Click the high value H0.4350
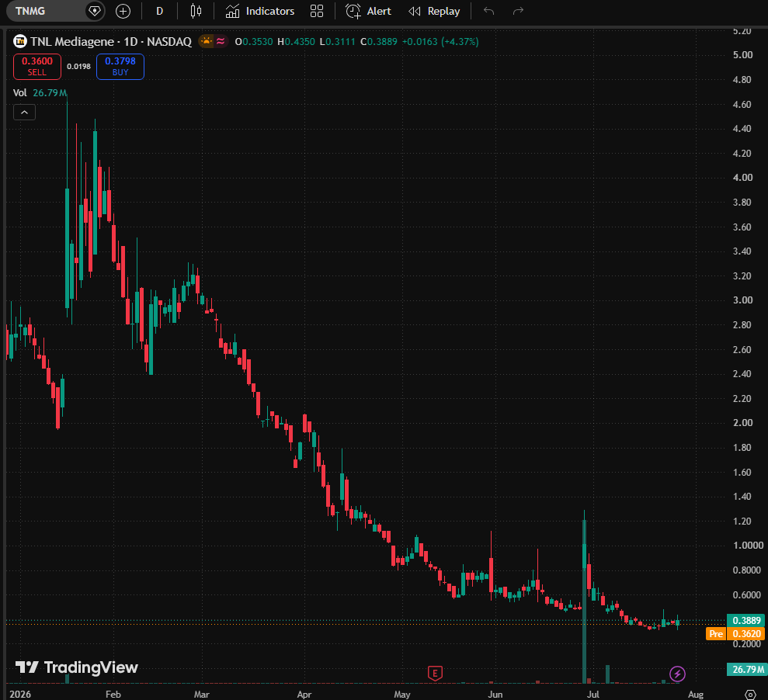This screenshot has width=768, height=700. pos(297,42)
